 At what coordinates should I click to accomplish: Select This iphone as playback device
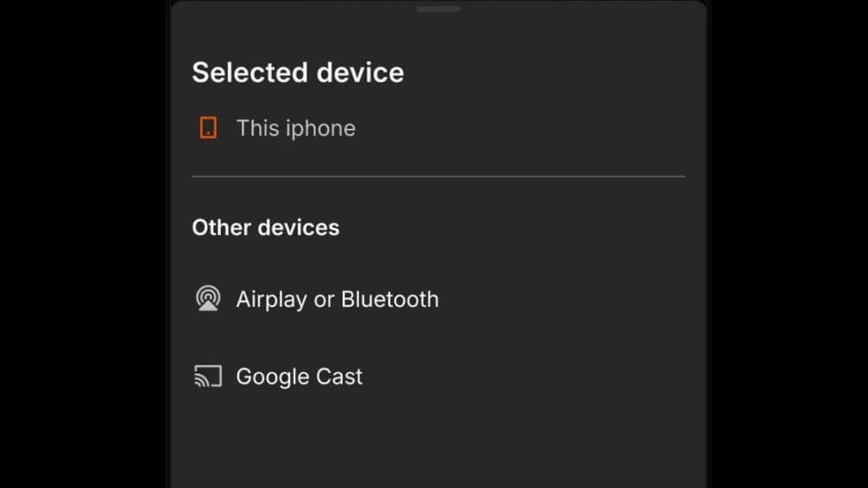[x=295, y=128]
